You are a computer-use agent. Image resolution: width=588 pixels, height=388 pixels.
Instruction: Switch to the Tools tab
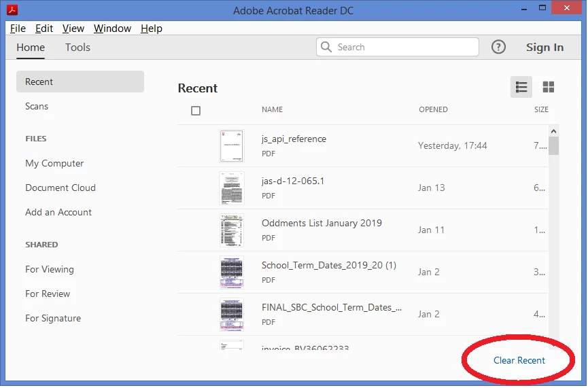tap(77, 48)
